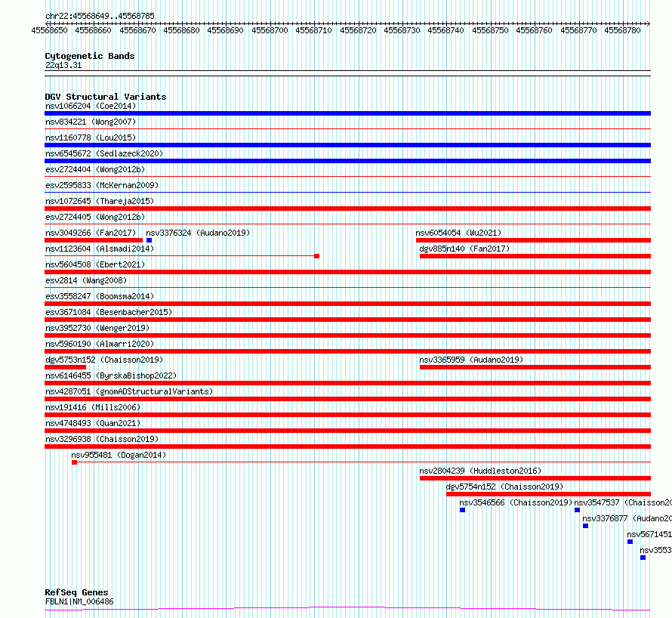This screenshot has width=672, height=618.
Task: Click the blue nsv3553 variant marker
Action: (x=643, y=558)
